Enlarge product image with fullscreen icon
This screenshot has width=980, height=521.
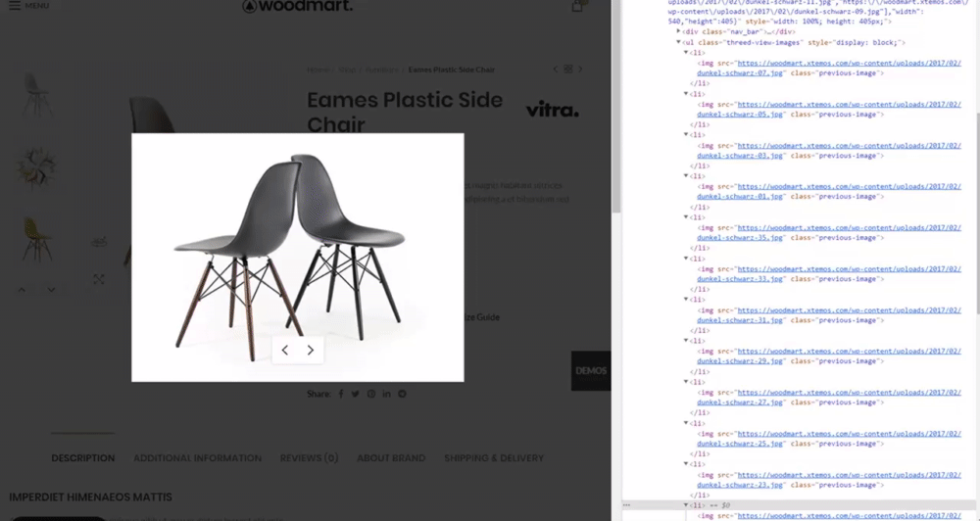pyautogui.click(x=99, y=279)
